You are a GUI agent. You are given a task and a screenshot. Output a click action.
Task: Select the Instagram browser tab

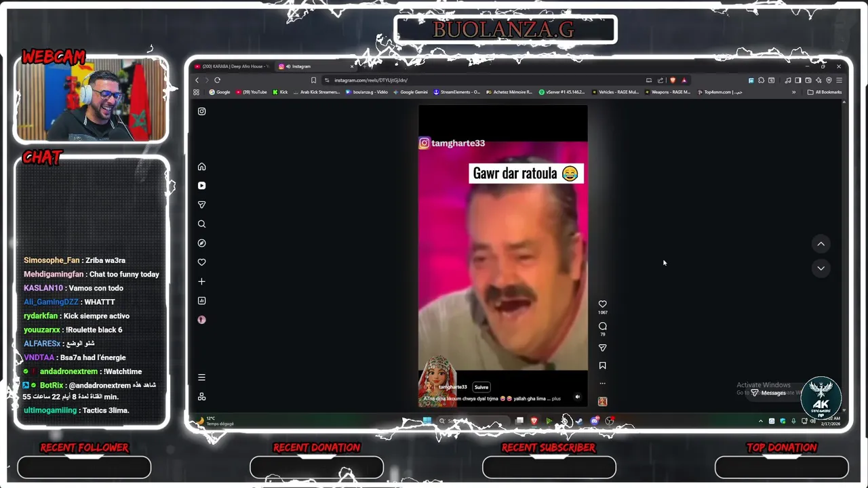pos(315,66)
